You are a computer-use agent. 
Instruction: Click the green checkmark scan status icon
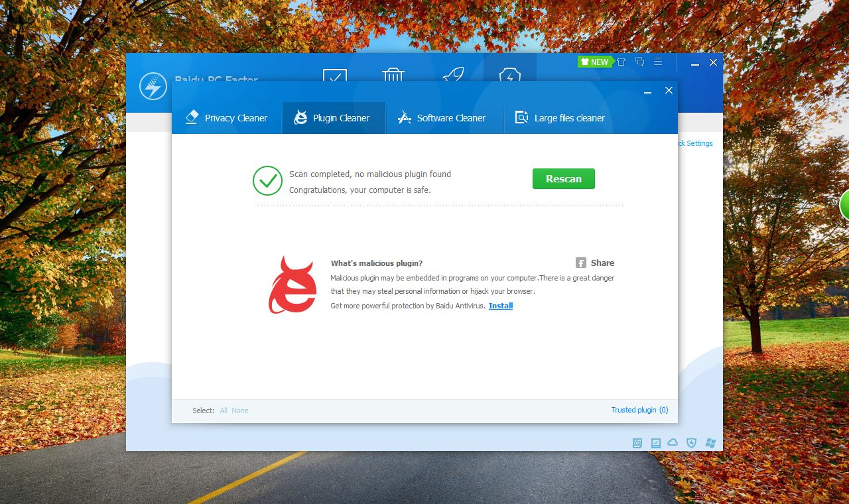(268, 180)
